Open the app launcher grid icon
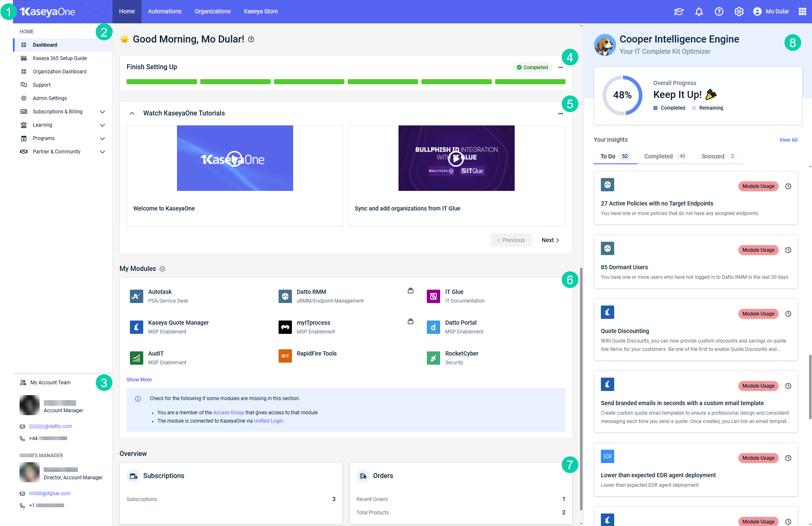Image resolution: width=812 pixels, height=526 pixels. click(802, 12)
